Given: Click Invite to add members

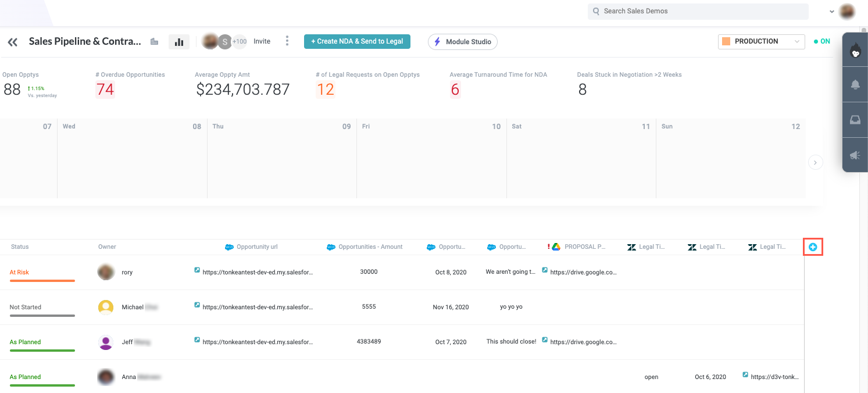Looking at the screenshot, I should tap(262, 41).
